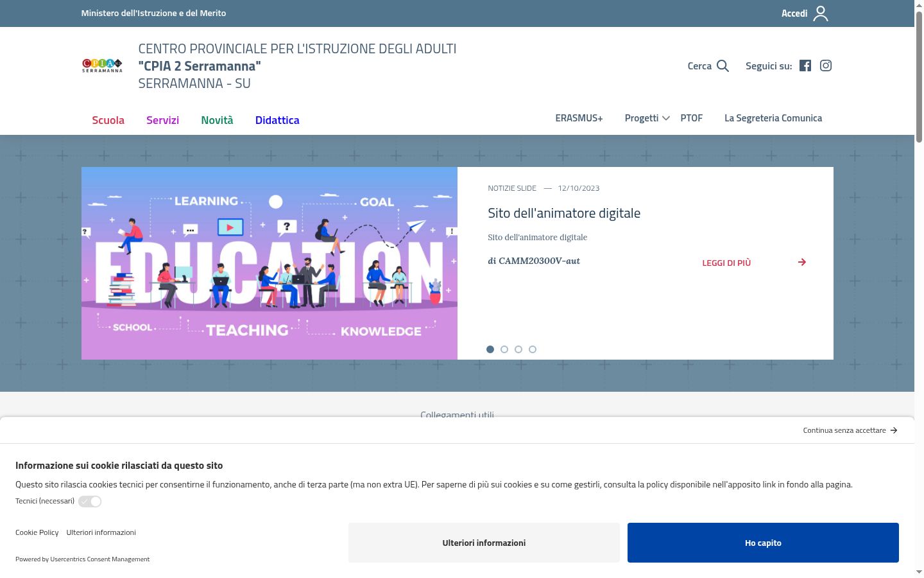Select the first carousel slide dot
Viewport: 924px width, 578px height.
(x=490, y=349)
